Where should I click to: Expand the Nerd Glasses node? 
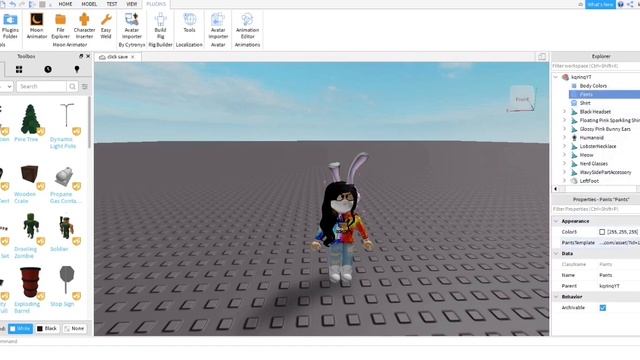pyautogui.click(x=564, y=163)
